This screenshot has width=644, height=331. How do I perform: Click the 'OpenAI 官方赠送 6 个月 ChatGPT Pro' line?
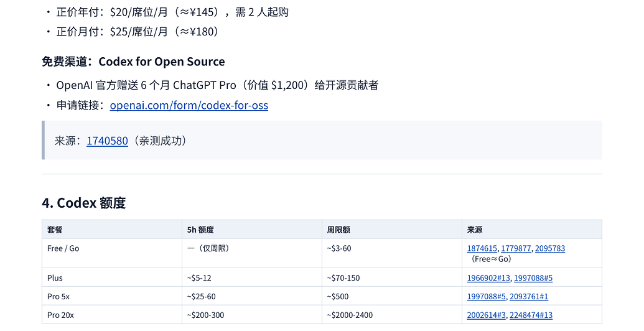pos(217,85)
